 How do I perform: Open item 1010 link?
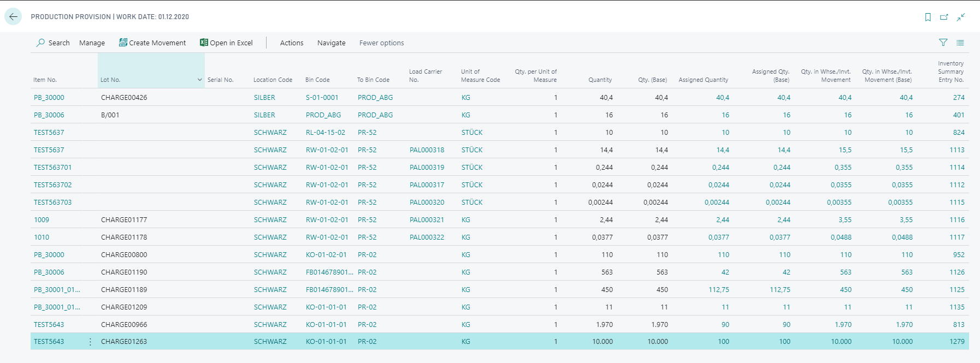pos(42,237)
